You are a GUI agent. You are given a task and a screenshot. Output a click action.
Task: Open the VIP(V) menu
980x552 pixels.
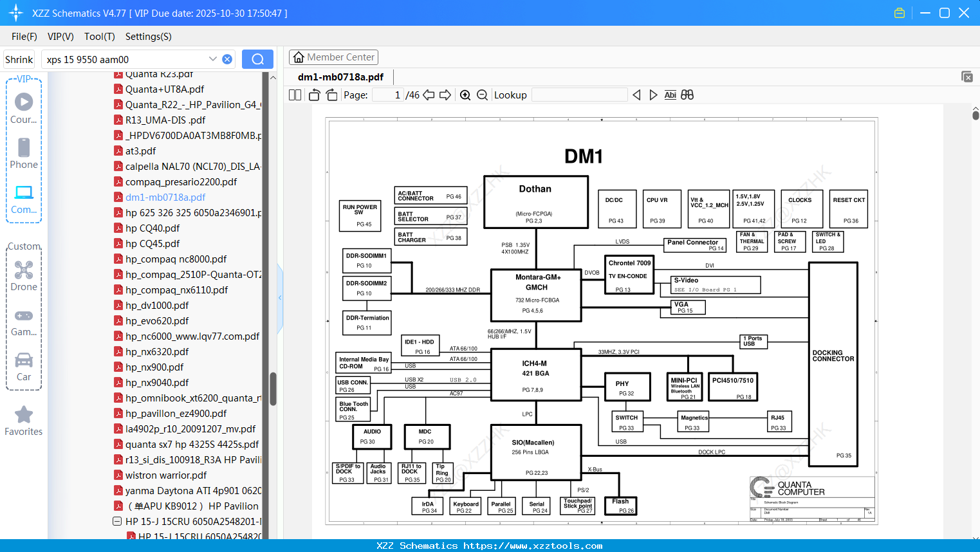coord(60,37)
